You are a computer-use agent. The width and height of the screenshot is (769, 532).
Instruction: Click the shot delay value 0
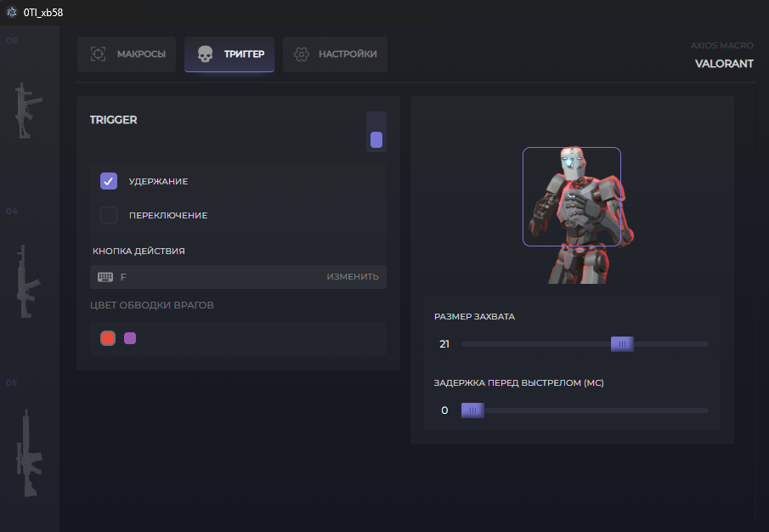pyautogui.click(x=444, y=410)
